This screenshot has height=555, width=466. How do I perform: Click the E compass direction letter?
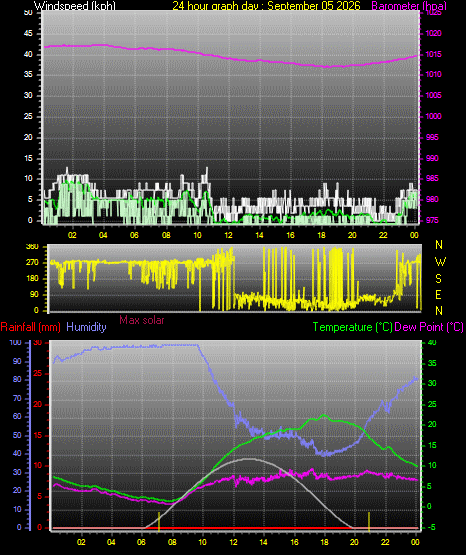438,294
